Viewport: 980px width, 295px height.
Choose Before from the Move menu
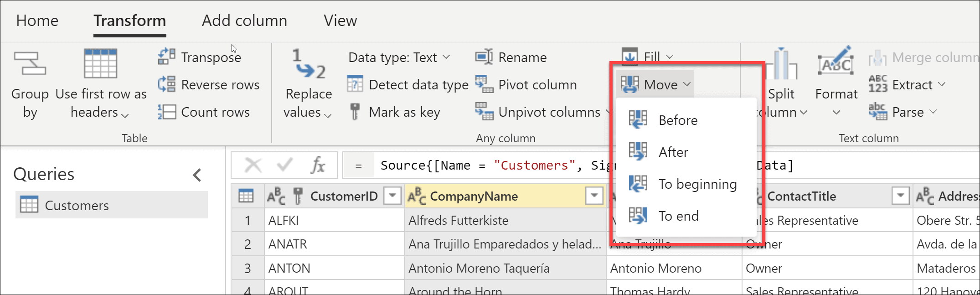[686, 120]
